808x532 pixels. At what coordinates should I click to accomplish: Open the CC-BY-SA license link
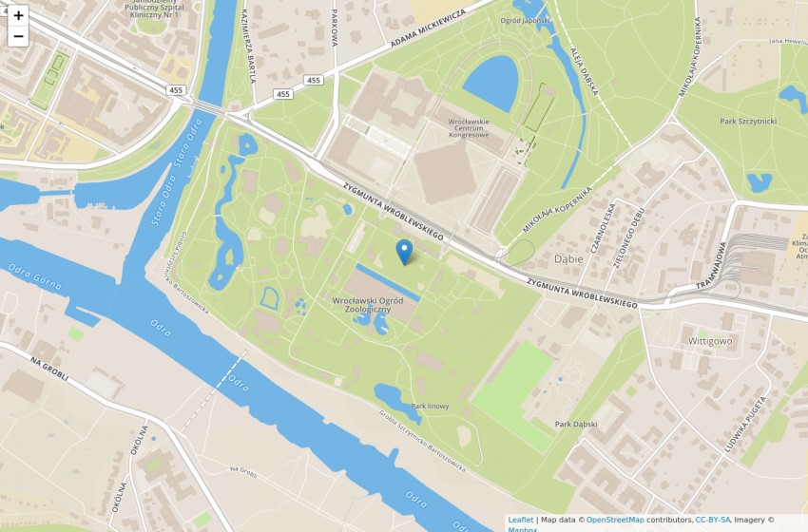point(713,521)
